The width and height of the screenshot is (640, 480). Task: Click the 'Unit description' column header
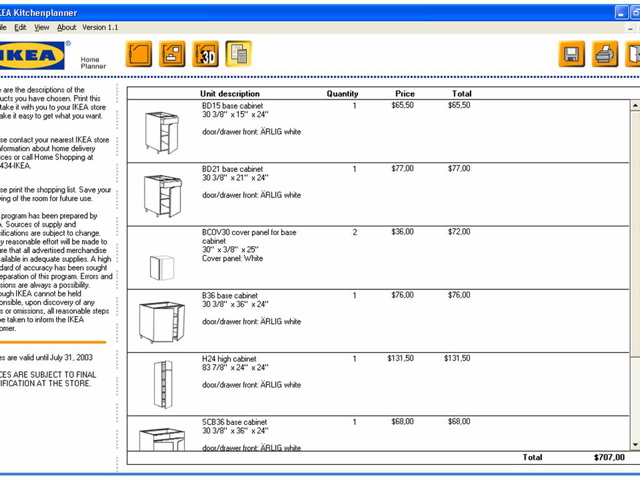coord(230,93)
